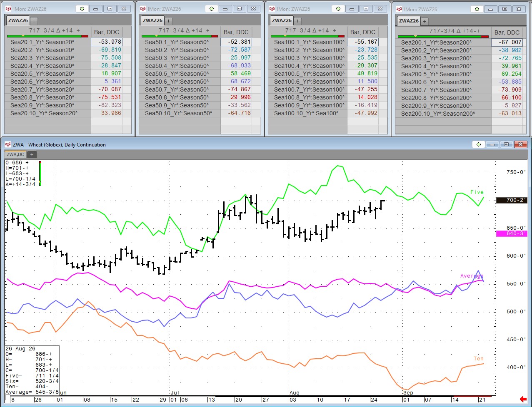
Task: Select the Sea100.1_Yr^:Season100^ row
Action: (307, 42)
